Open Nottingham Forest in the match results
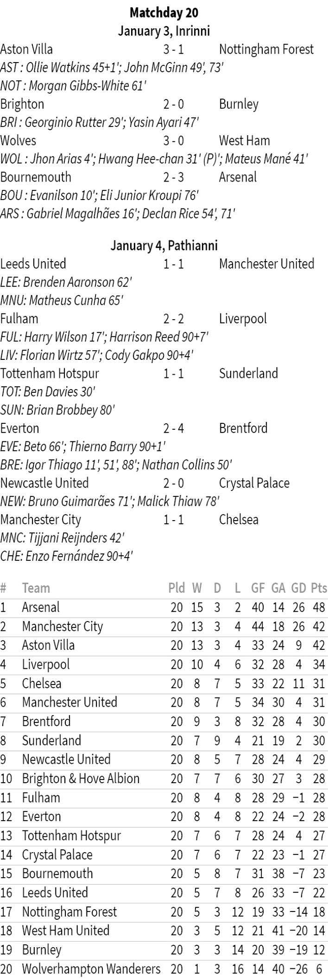The image size is (328, 980). point(266,50)
